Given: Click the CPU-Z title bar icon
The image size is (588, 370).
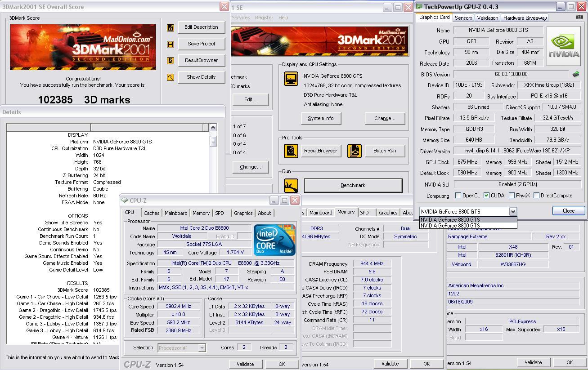Looking at the screenshot, I should (x=125, y=201).
